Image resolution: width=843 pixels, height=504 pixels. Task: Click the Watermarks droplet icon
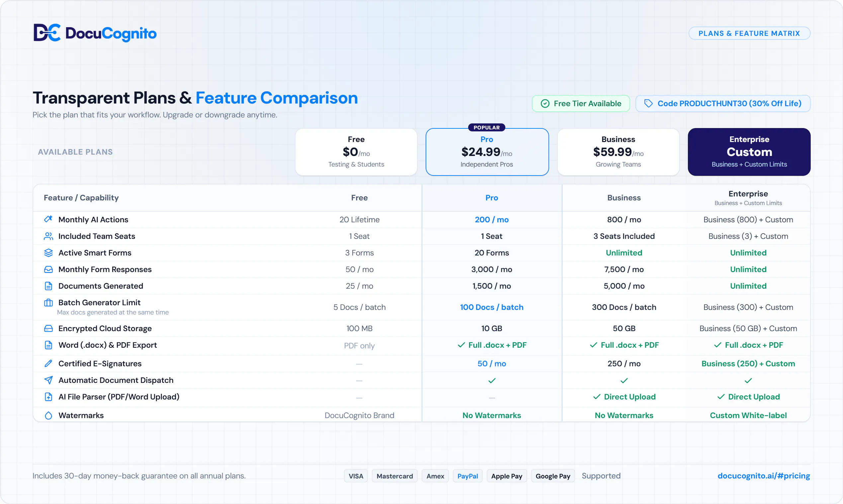click(x=48, y=415)
